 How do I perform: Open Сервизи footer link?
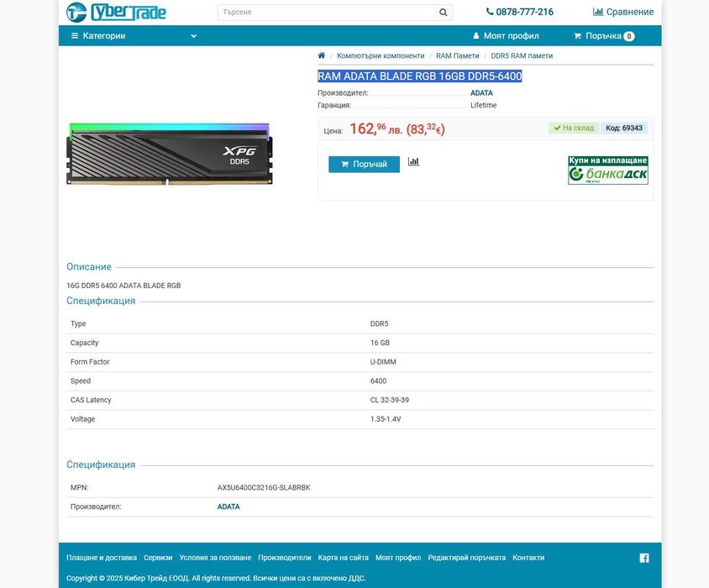pyautogui.click(x=158, y=558)
